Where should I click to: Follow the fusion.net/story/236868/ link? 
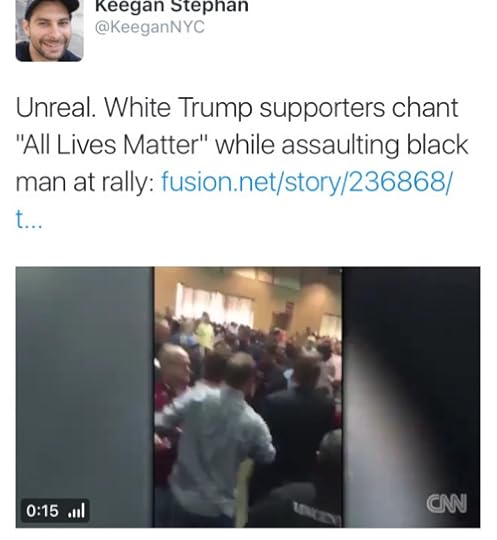(306, 181)
